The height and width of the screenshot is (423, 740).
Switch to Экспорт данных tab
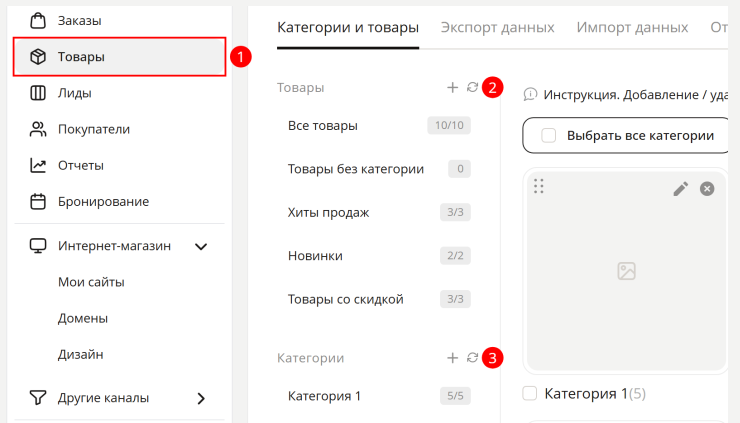coord(497,27)
